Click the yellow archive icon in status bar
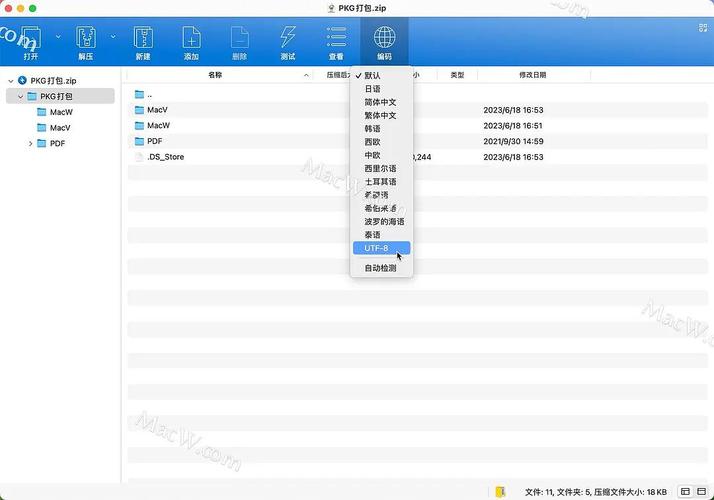Image resolution: width=714 pixels, height=500 pixels. coord(500,492)
